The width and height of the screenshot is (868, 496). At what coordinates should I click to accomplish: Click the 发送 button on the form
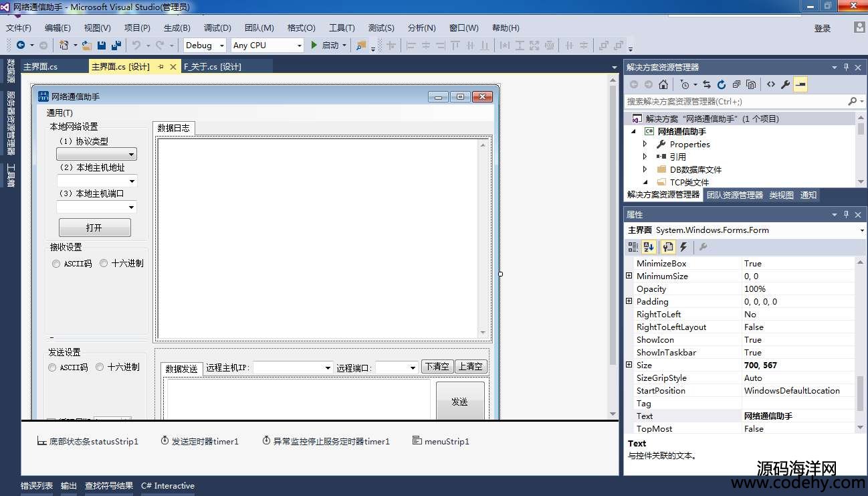459,401
